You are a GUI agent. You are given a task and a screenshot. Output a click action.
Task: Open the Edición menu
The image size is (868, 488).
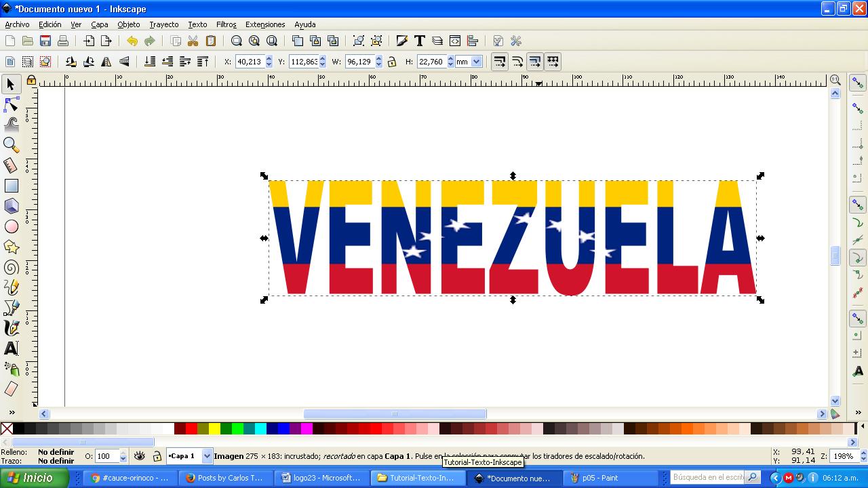50,24
